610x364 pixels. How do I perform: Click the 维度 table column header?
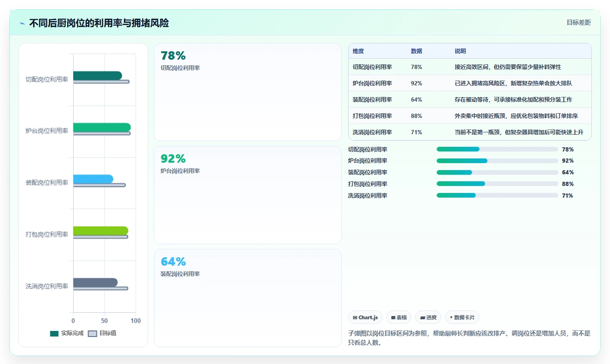tap(358, 51)
